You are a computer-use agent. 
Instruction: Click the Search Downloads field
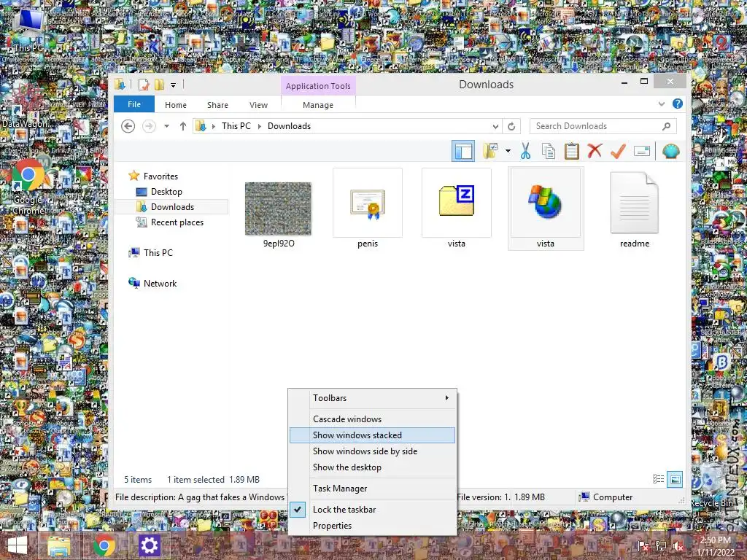point(603,126)
